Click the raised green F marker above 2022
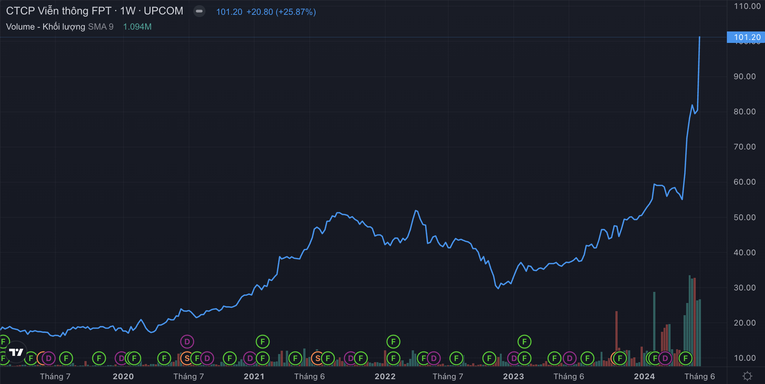Image resolution: width=765 pixels, height=384 pixels. pos(393,342)
